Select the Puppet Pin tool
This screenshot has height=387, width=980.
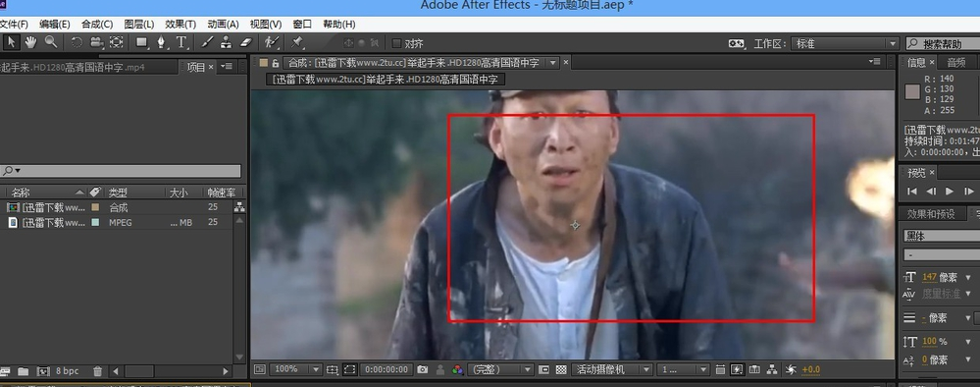[x=297, y=42]
